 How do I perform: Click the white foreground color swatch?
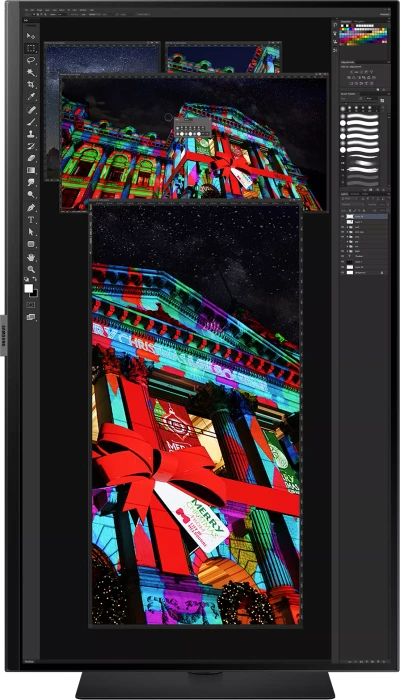click(x=29, y=288)
